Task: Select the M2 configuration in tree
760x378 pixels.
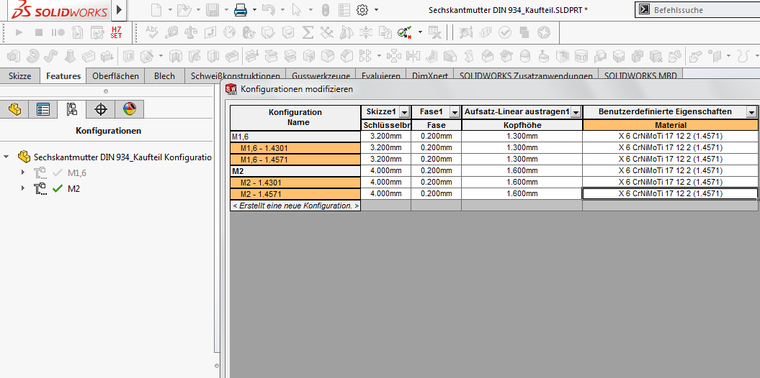Action: [74, 189]
